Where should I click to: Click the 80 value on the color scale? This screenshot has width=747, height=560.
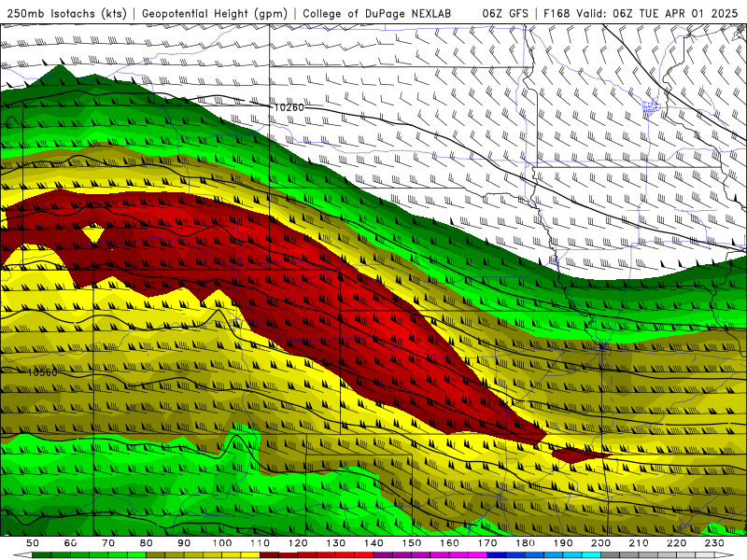point(147,543)
